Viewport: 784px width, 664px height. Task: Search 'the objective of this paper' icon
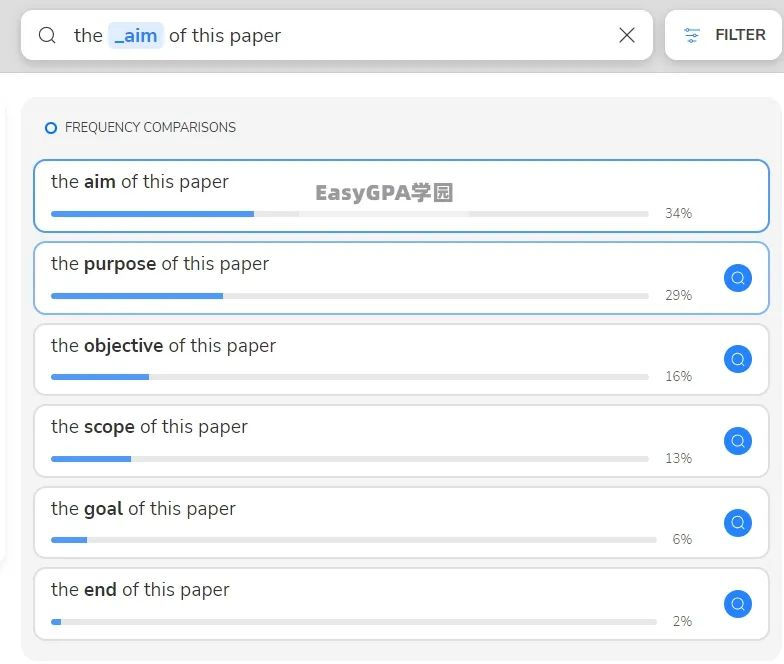coord(738,359)
